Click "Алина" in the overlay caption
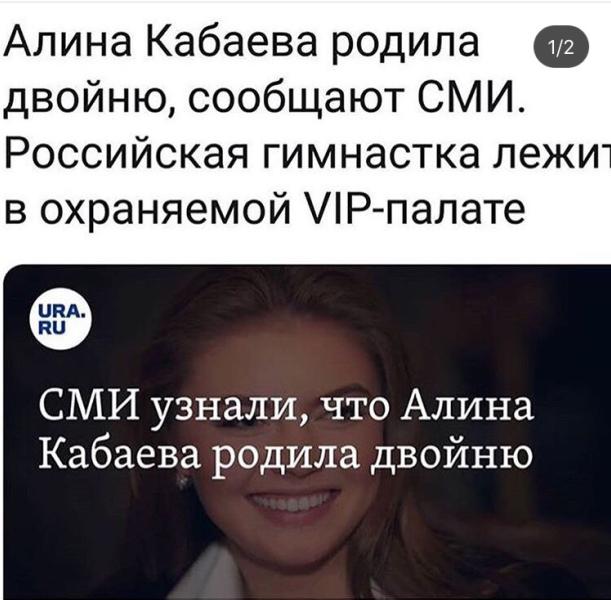 tap(467, 406)
